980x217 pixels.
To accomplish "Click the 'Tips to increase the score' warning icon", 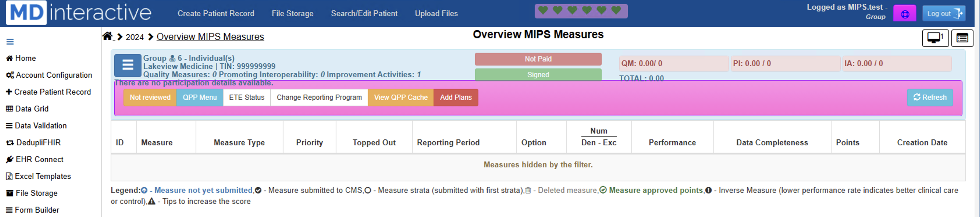I will pyautogui.click(x=151, y=201).
